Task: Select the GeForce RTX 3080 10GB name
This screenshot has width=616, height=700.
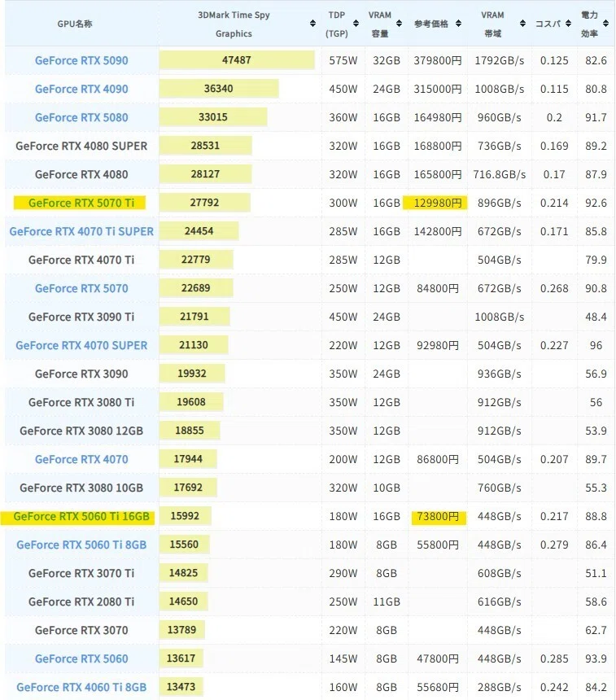Action: 81,488
